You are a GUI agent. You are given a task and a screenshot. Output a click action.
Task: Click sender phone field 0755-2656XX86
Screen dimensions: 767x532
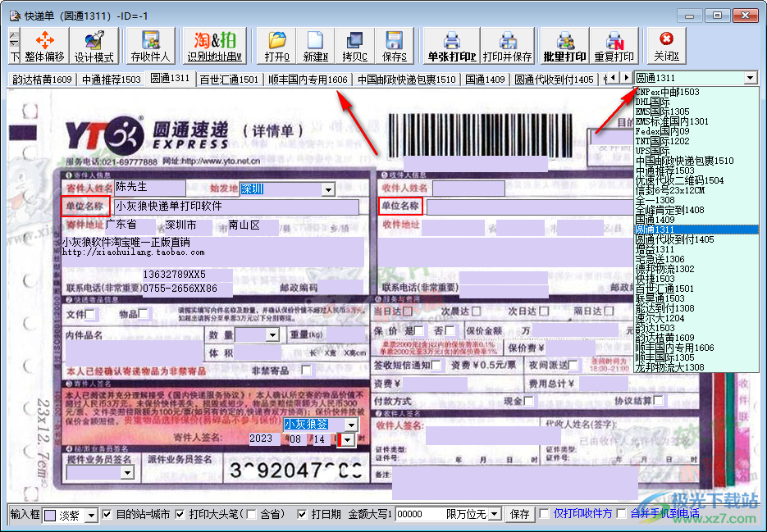pos(188,289)
